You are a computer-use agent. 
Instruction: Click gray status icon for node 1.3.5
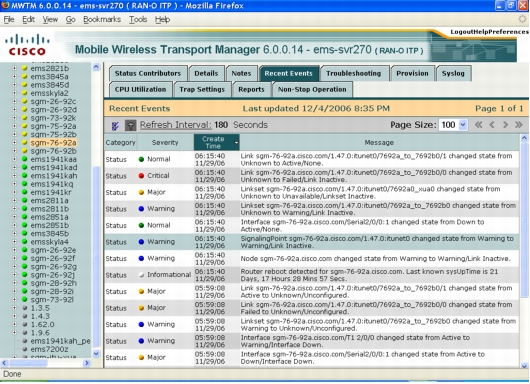point(24,308)
